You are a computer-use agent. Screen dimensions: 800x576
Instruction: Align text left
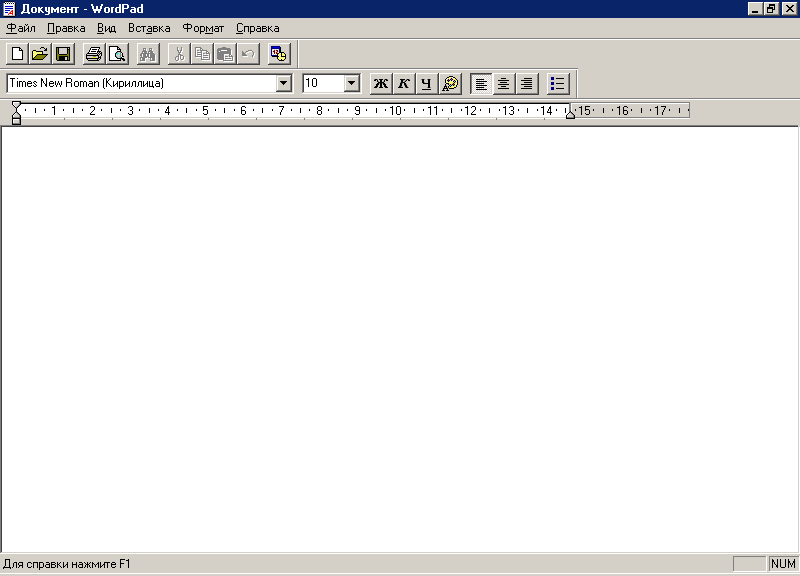481,84
